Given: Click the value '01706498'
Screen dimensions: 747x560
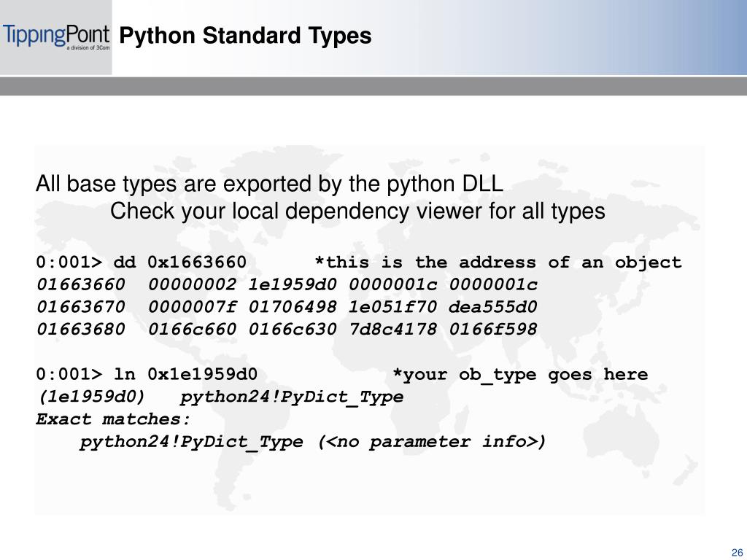Looking at the screenshot, I should (293, 307).
